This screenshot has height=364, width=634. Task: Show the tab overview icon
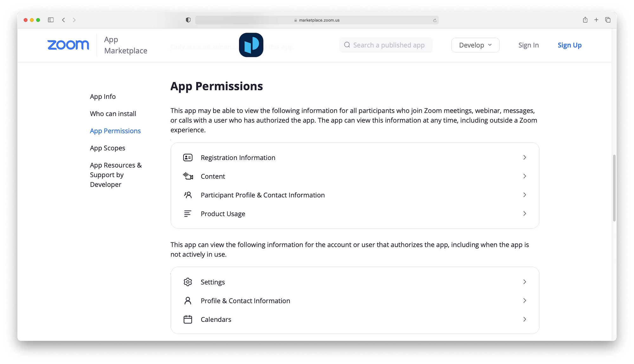coord(608,20)
